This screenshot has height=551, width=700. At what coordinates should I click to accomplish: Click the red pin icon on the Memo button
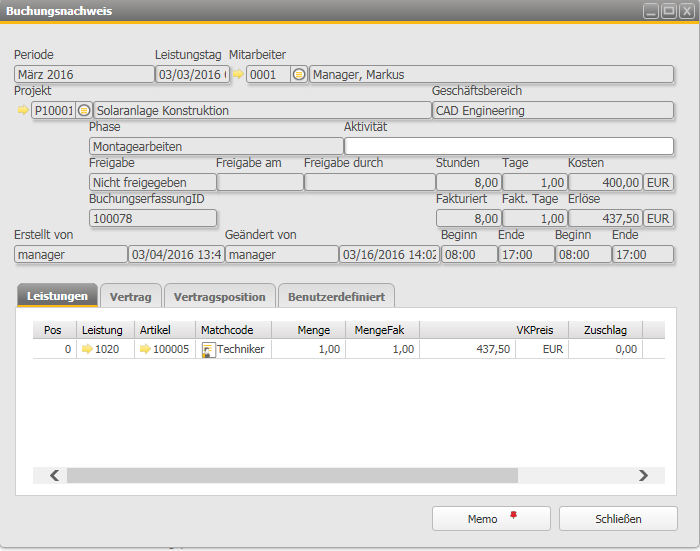[x=513, y=515]
